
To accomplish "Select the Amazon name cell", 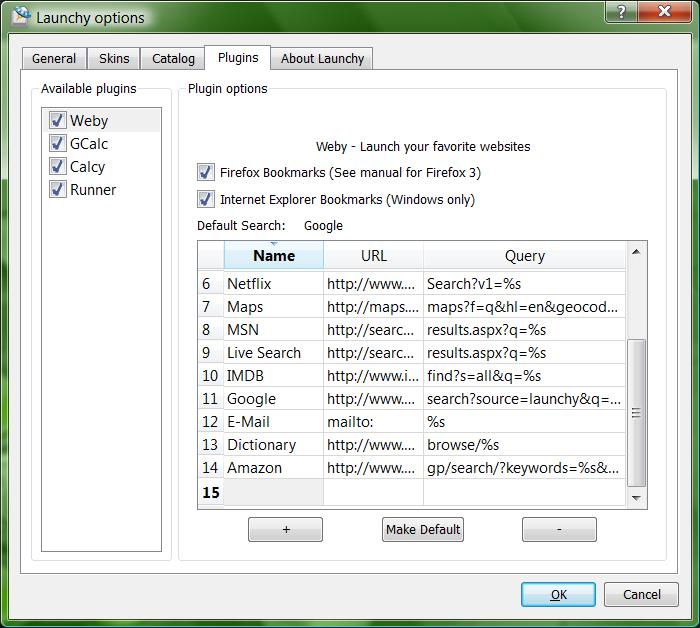I will click(x=274, y=467).
